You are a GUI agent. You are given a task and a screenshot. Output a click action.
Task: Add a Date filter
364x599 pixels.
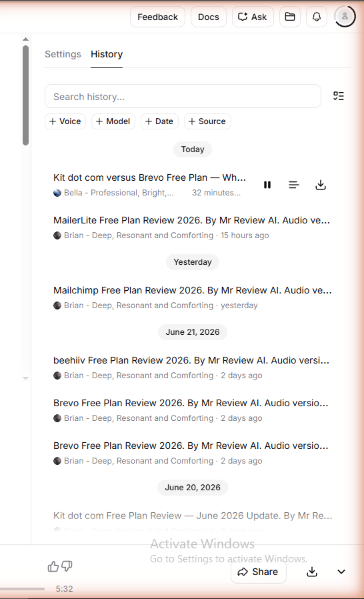(x=159, y=121)
